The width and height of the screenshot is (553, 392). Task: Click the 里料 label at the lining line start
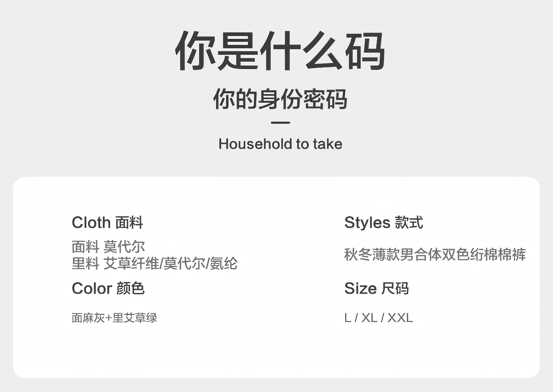click(x=86, y=263)
